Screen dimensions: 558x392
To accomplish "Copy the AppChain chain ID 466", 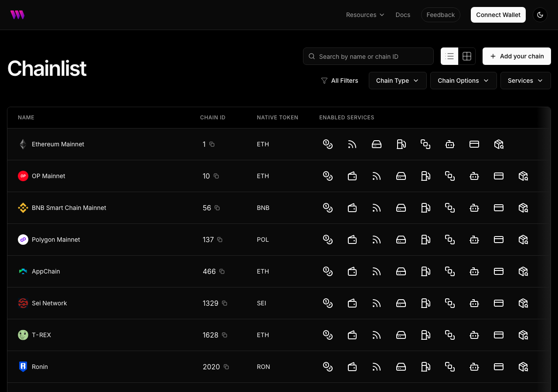I will click(x=222, y=271).
